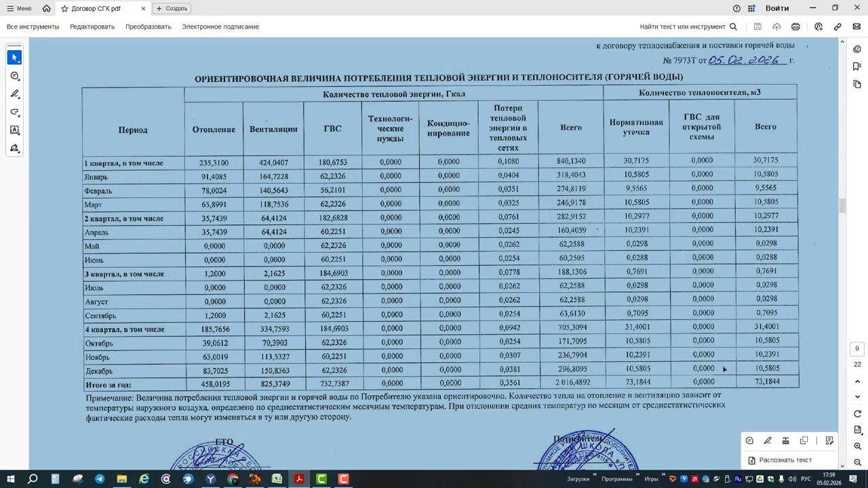Print the document with printer icon
This screenshot has height=488, width=868.
click(795, 26)
